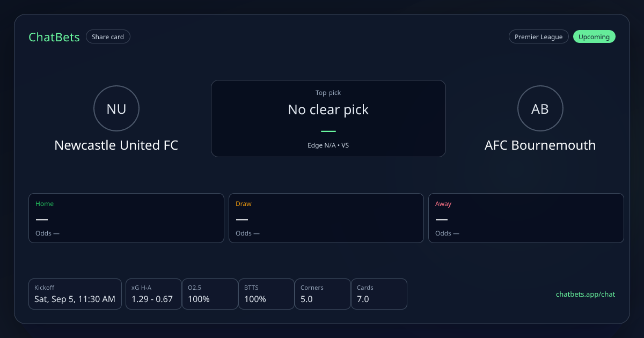Click the No clear pick panel

(x=328, y=119)
